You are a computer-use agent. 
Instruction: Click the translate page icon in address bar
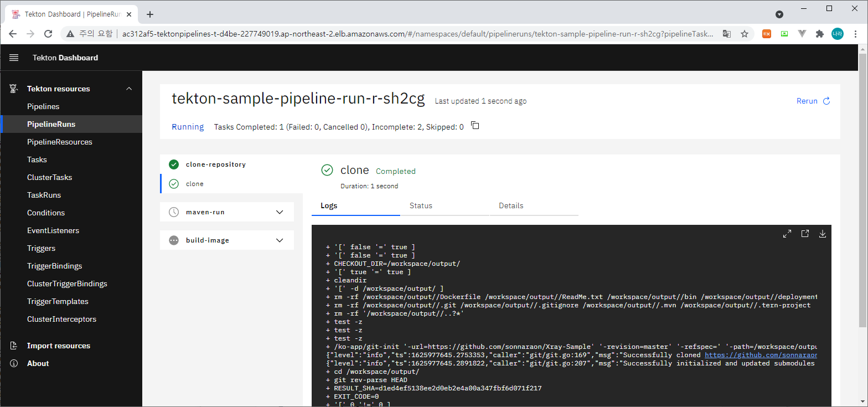tap(726, 34)
